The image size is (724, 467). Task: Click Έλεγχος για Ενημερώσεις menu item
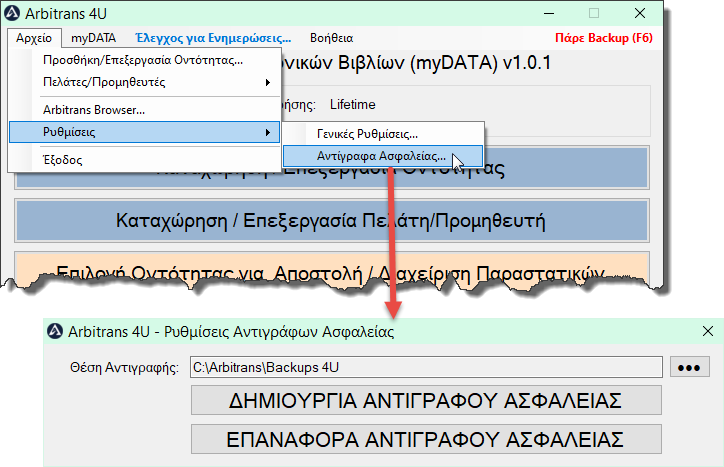coord(213,38)
